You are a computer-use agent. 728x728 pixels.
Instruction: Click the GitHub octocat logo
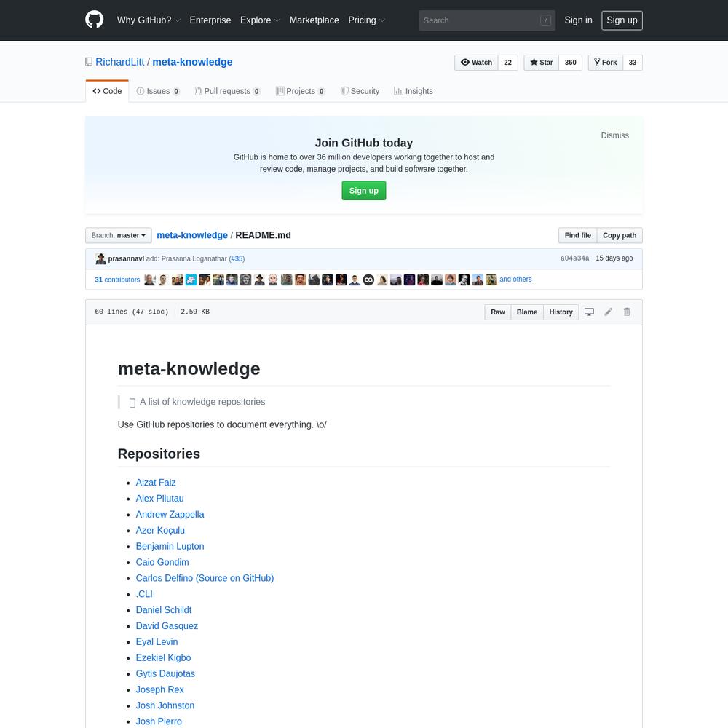94,20
